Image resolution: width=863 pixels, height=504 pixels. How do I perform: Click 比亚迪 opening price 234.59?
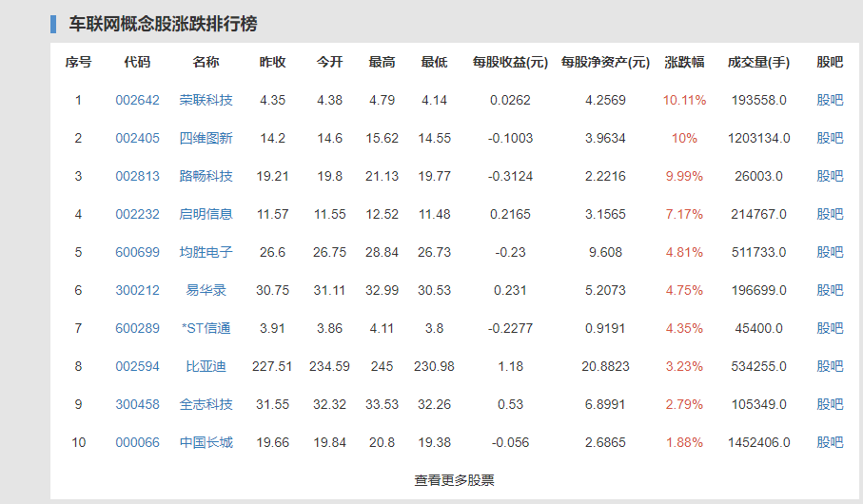point(329,366)
